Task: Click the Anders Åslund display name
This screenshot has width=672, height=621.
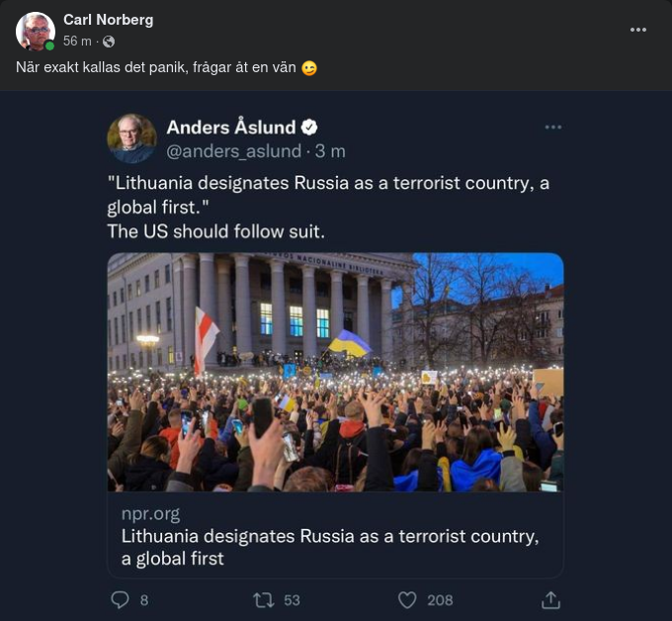Action: click(230, 127)
